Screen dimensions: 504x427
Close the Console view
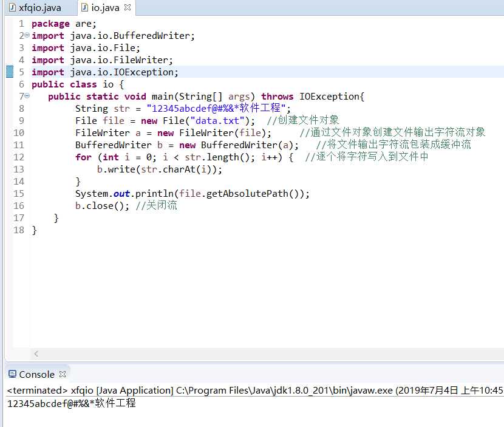(63, 374)
